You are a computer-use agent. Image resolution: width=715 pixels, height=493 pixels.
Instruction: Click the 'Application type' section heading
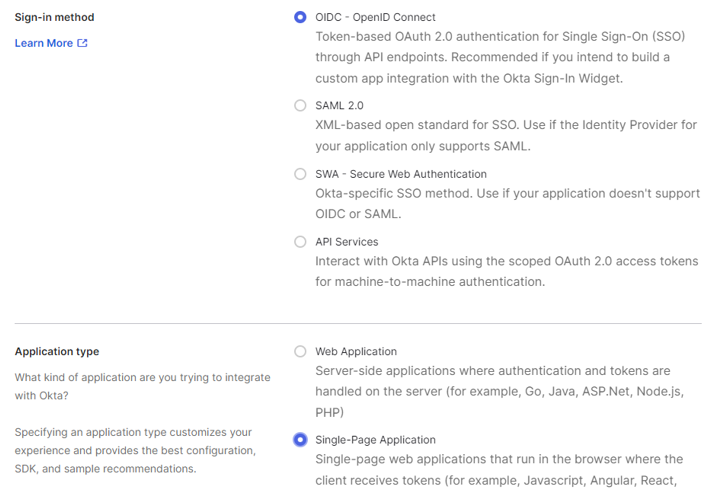(x=57, y=351)
